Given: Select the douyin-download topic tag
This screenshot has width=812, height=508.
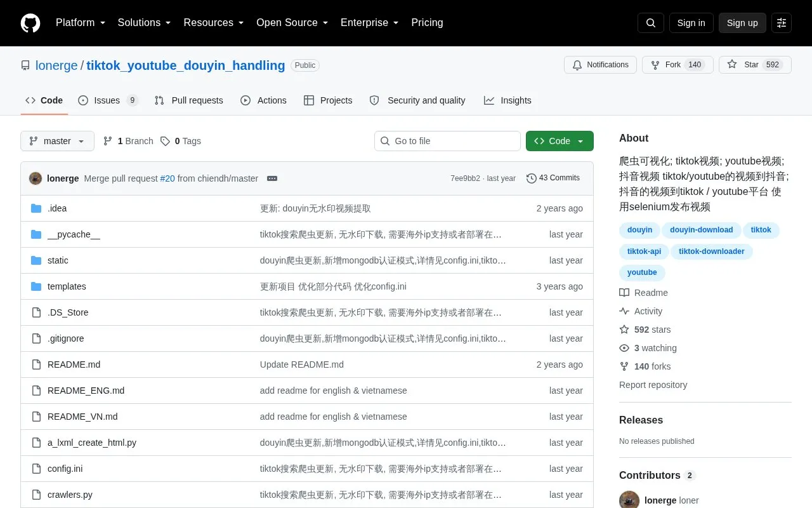Looking at the screenshot, I should (x=701, y=230).
